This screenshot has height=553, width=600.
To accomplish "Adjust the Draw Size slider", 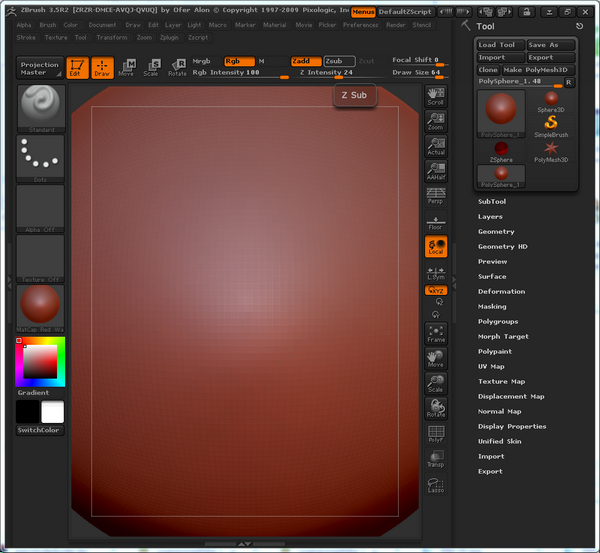I will 418,73.
